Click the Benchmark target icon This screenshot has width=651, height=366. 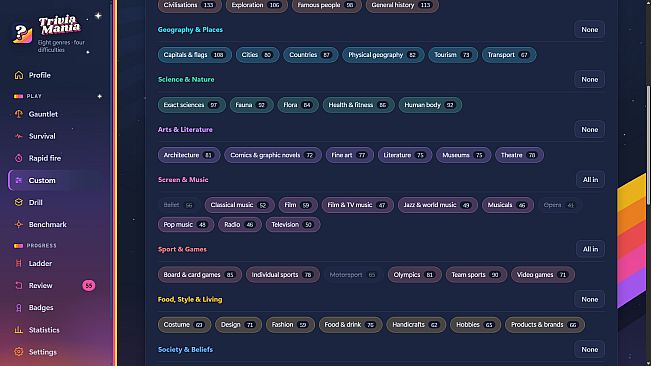click(x=19, y=224)
